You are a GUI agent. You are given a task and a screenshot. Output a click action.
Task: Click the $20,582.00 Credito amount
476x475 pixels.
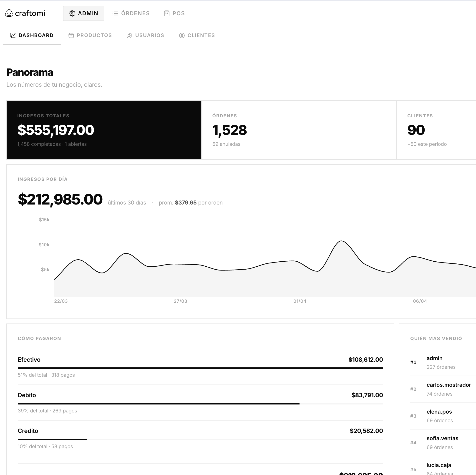pyautogui.click(x=366, y=431)
